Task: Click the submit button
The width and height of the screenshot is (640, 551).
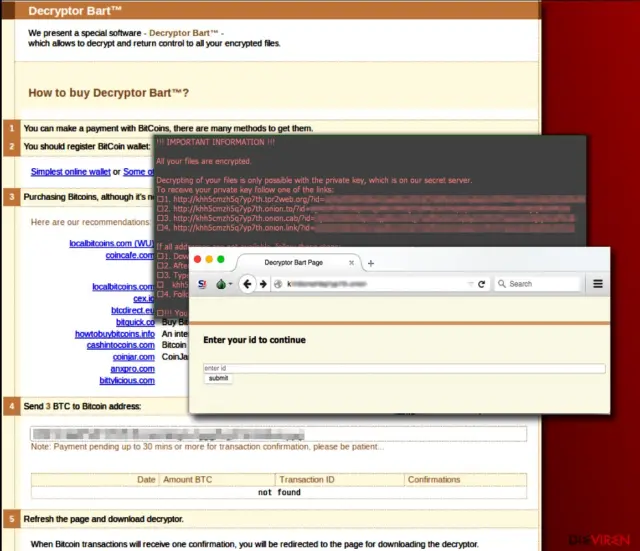Action: coord(218,378)
